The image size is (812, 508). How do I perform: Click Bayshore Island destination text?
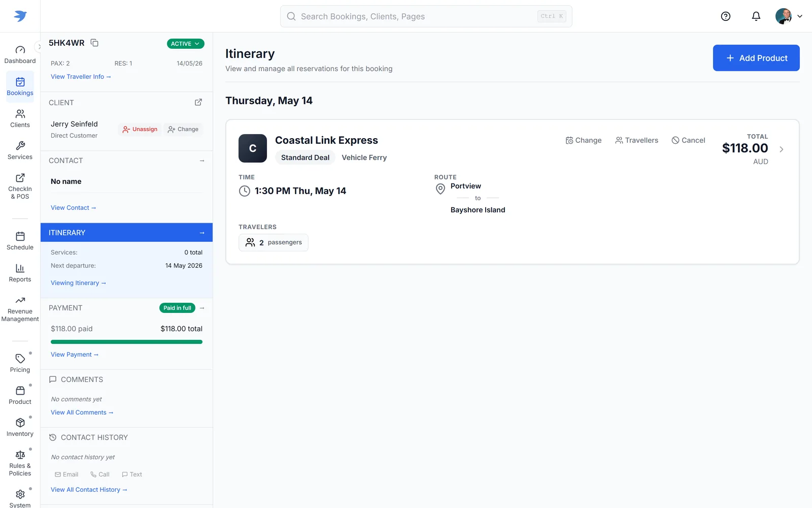pos(478,210)
